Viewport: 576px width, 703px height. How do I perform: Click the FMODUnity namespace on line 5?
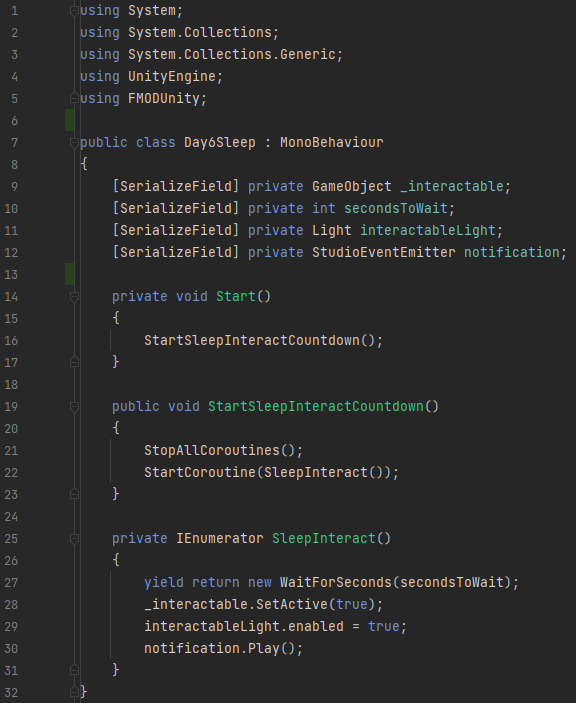(x=164, y=99)
